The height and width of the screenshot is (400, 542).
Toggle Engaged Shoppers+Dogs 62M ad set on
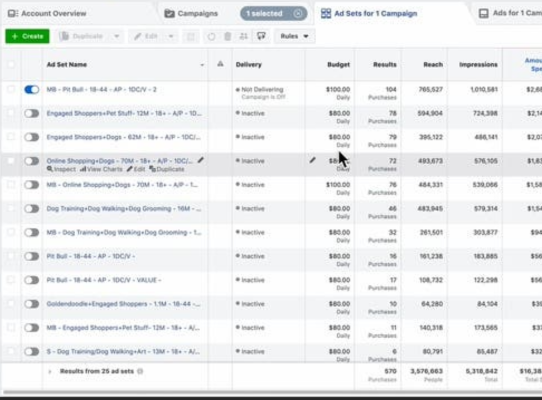click(31, 137)
